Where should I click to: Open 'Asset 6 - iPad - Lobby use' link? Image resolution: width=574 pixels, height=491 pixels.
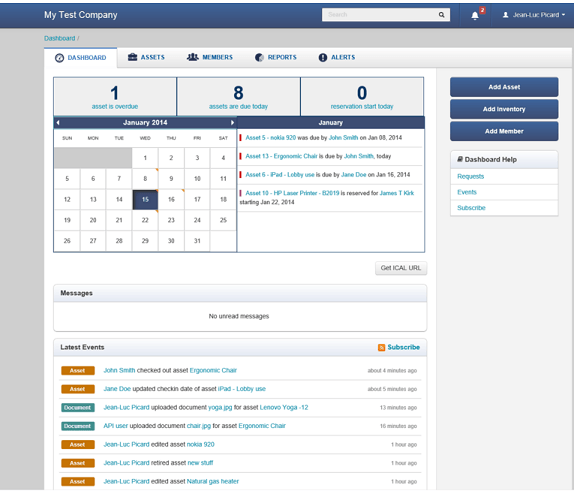tap(280, 175)
